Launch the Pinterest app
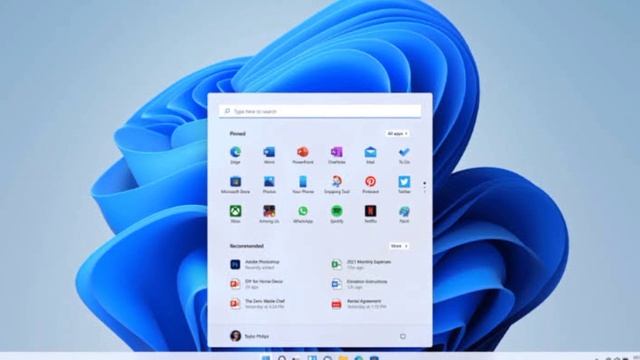640x360 pixels. [370, 184]
